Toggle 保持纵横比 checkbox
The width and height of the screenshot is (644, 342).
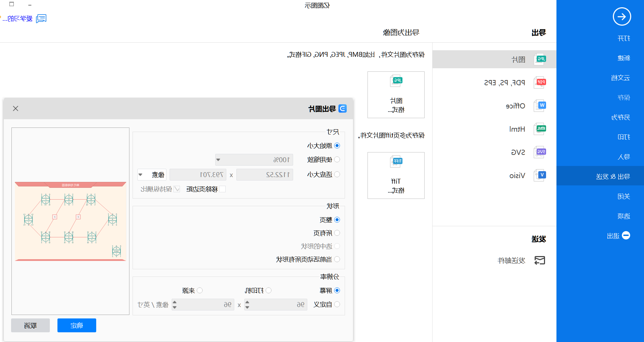point(177,189)
